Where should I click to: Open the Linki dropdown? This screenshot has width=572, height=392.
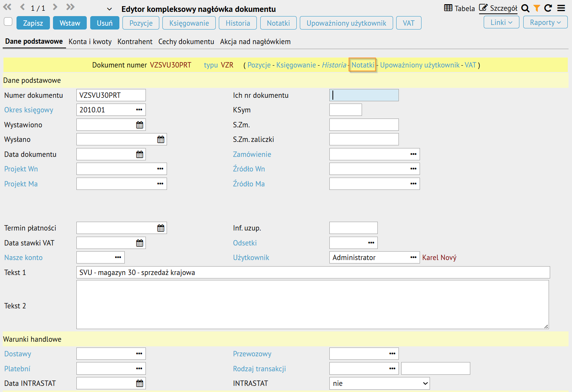501,23
